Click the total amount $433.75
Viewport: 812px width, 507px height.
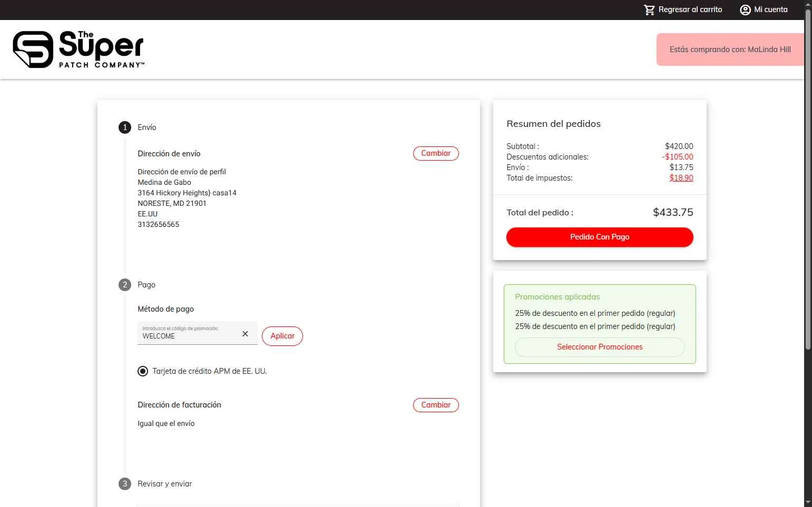673,212
